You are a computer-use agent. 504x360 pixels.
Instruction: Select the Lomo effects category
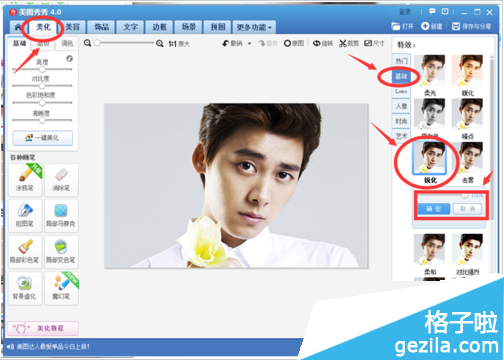[x=401, y=91]
